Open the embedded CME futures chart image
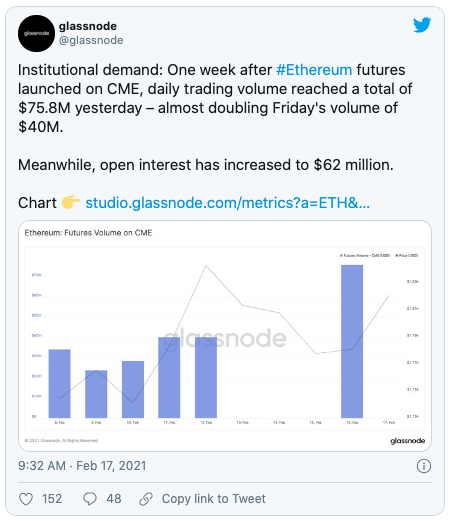Screen dimensions: 451x521 225,336
